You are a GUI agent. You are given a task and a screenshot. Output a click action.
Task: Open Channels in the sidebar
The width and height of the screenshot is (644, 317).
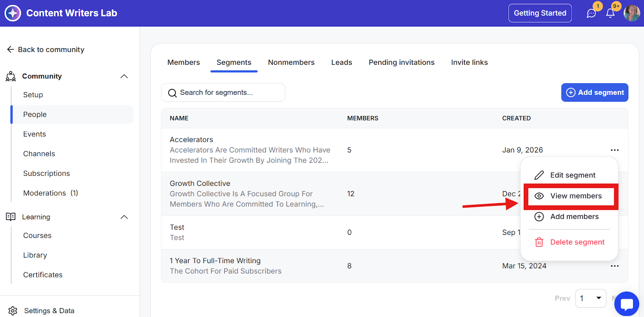click(x=39, y=154)
